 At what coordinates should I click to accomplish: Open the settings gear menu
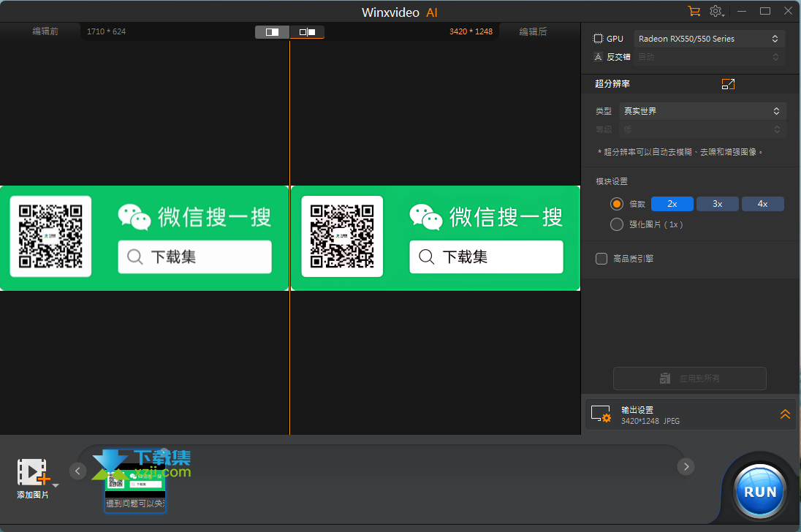click(716, 11)
